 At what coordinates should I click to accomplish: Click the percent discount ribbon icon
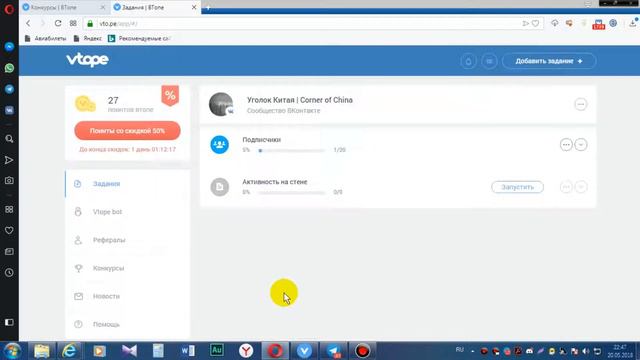tap(170, 96)
